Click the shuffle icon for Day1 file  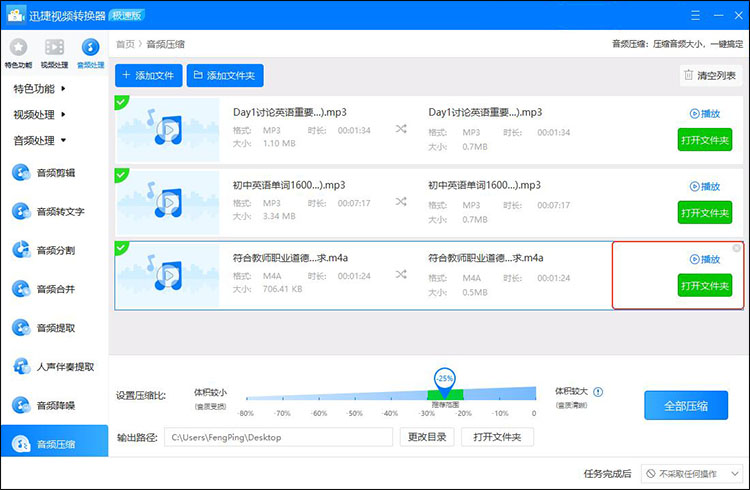click(401, 129)
